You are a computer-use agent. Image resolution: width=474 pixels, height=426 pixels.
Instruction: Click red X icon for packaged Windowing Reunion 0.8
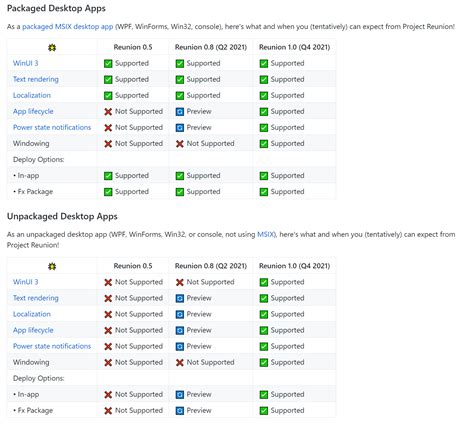pyautogui.click(x=180, y=144)
